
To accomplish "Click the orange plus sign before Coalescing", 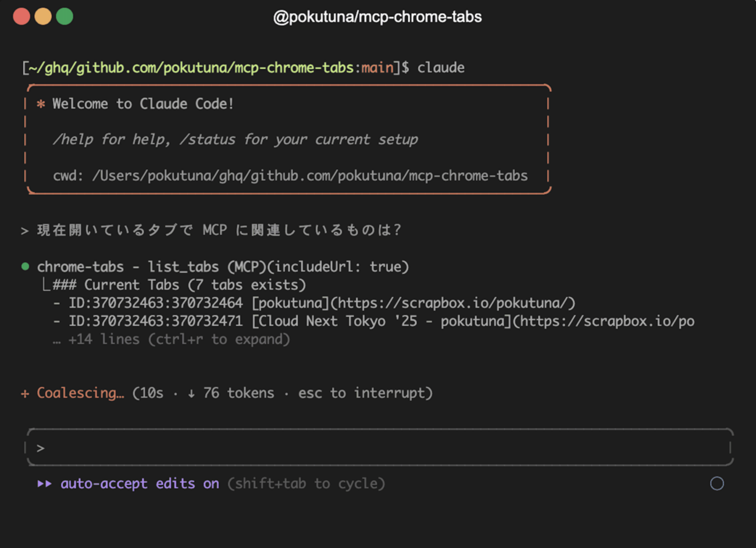I will point(25,393).
